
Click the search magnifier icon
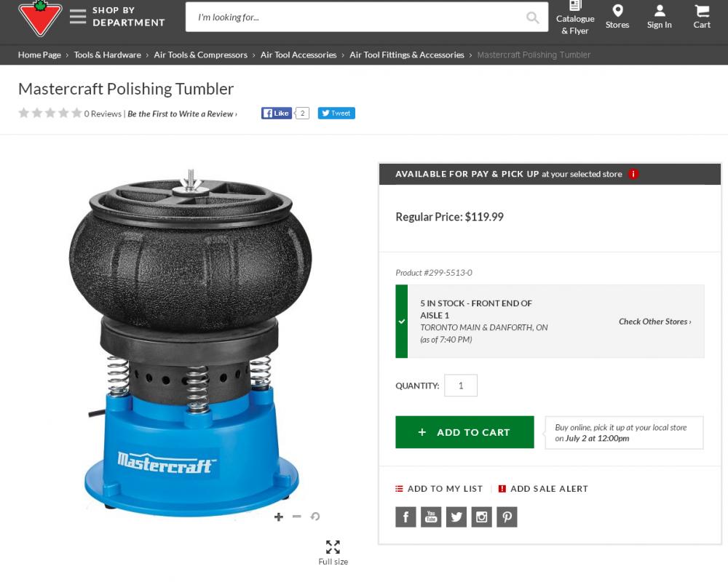[533, 17]
